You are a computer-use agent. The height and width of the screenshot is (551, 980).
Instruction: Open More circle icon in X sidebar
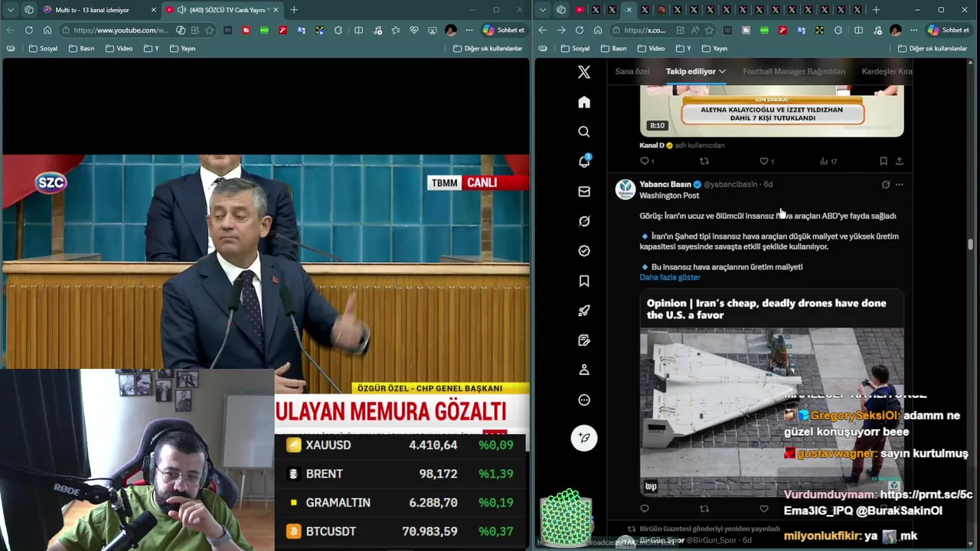(x=584, y=399)
